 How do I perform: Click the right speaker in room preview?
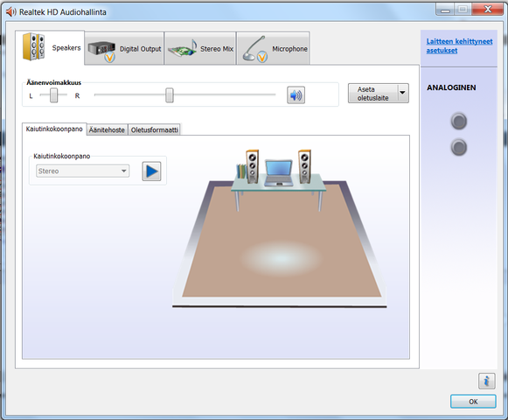304,166
